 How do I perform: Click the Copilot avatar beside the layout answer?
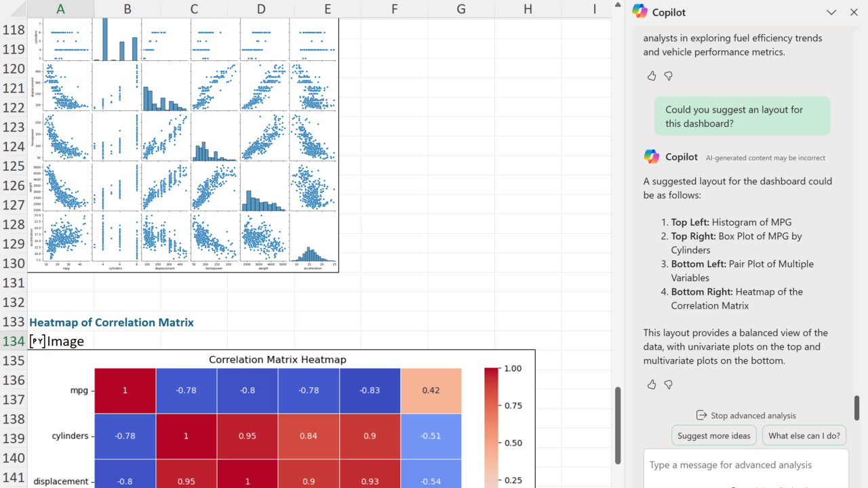click(x=652, y=157)
